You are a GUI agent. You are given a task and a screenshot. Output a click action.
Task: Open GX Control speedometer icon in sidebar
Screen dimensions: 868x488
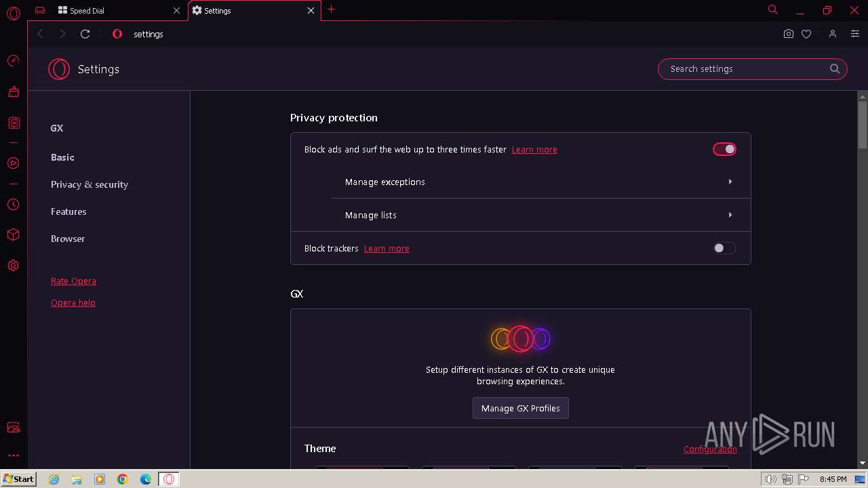(13, 61)
